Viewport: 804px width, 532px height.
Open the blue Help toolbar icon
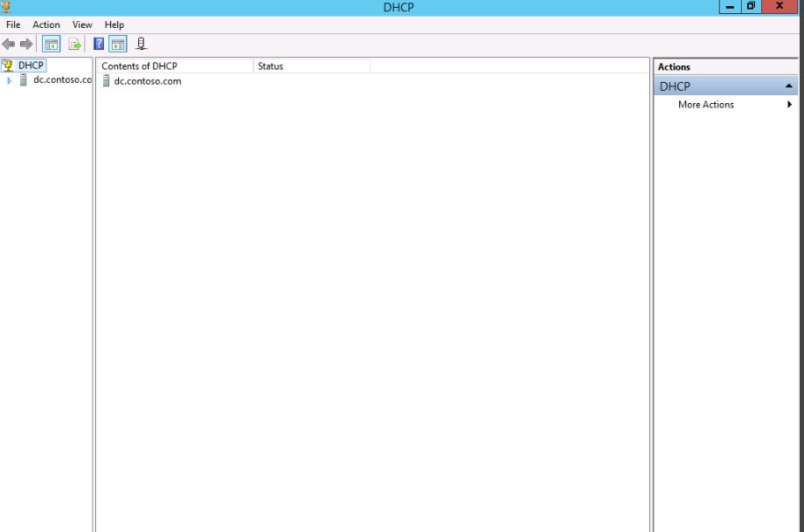(x=99, y=44)
